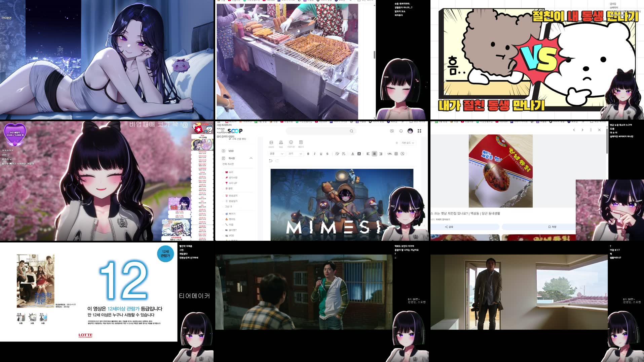The image size is (644, 362).
Task: Click the table insert icon in the toolbar
Action: [x=396, y=154]
